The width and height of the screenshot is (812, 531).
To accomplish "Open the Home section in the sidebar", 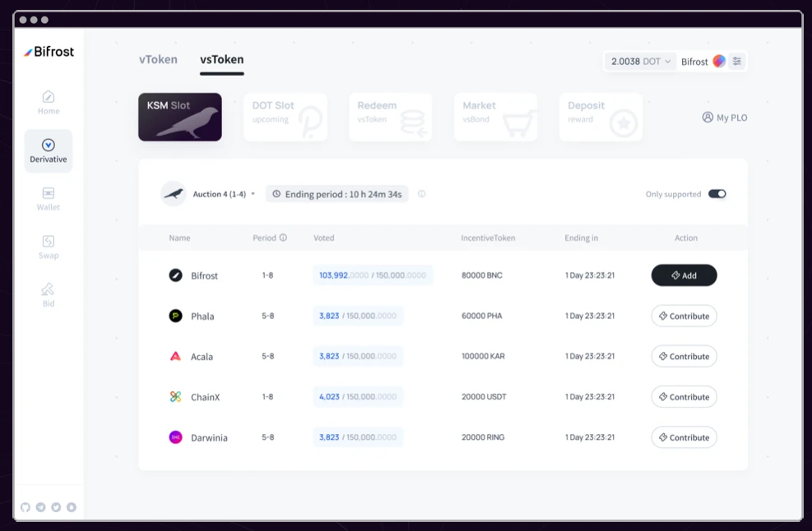I will 49,103.
